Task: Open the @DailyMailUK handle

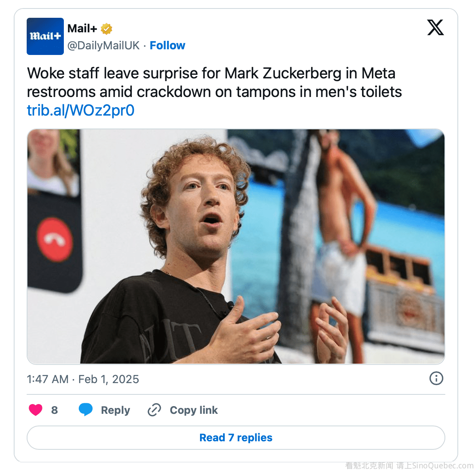Action: [x=103, y=46]
